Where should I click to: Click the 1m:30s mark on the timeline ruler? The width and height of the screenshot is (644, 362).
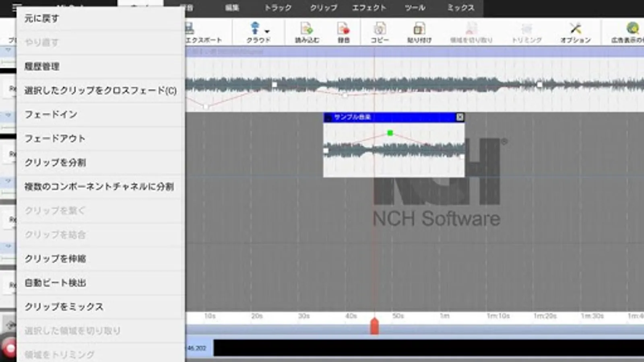(x=592, y=316)
